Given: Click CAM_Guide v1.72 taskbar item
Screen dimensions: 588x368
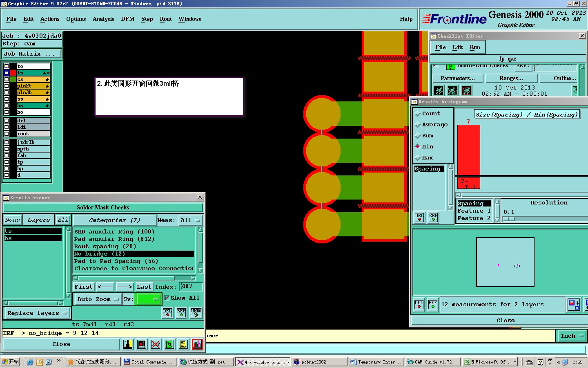Looking at the screenshot, I should pyautogui.click(x=433, y=362).
